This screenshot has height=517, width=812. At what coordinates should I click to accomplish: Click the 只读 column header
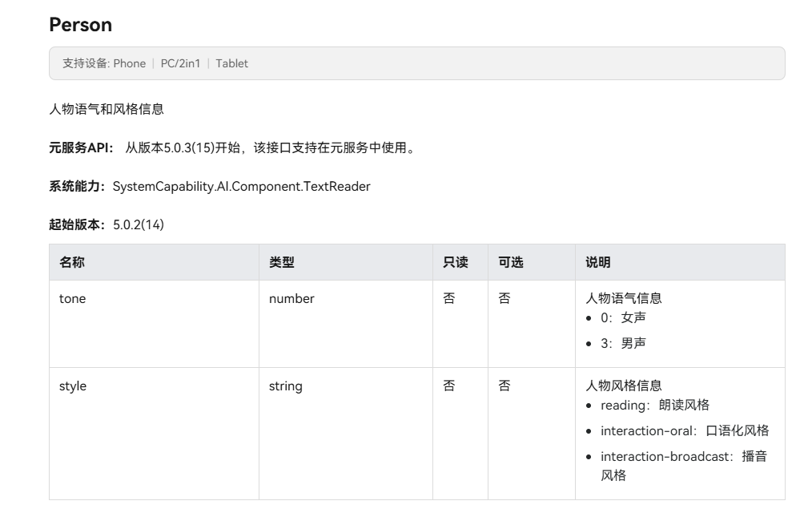(455, 262)
